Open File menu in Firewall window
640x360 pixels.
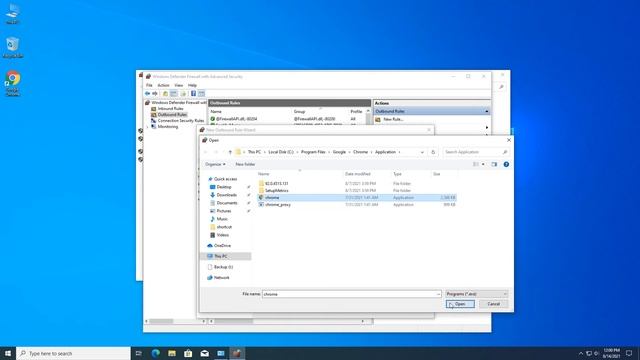(149, 85)
